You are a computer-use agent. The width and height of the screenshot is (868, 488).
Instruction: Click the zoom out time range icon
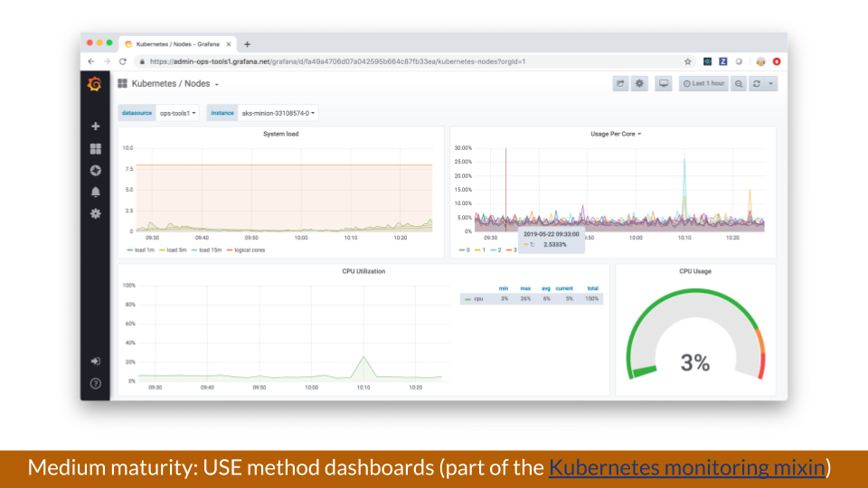[739, 83]
